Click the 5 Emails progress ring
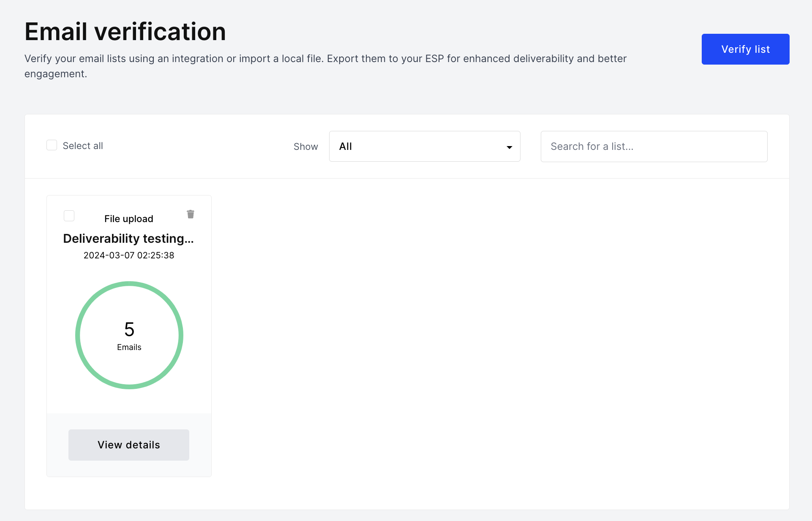This screenshot has height=521, width=812. 129,335
